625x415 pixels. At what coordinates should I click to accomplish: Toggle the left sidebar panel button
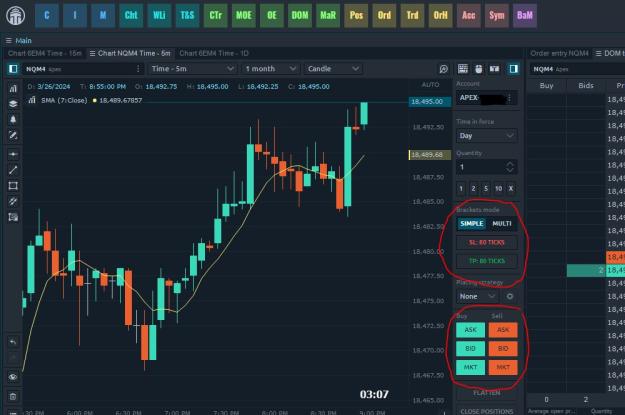(13, 69)
